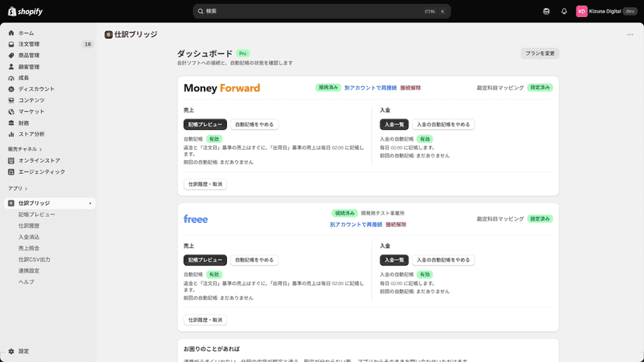This screenshot has width=644, height=362.
Task: Click 別アカウントで再接続 for Money Forward
Action: click(x=370, y=88)
